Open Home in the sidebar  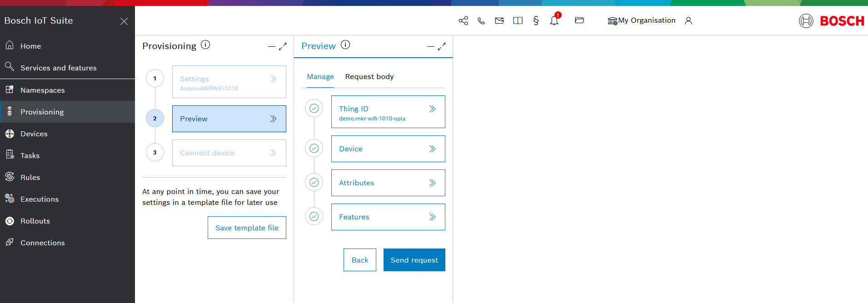click(67, 46)
